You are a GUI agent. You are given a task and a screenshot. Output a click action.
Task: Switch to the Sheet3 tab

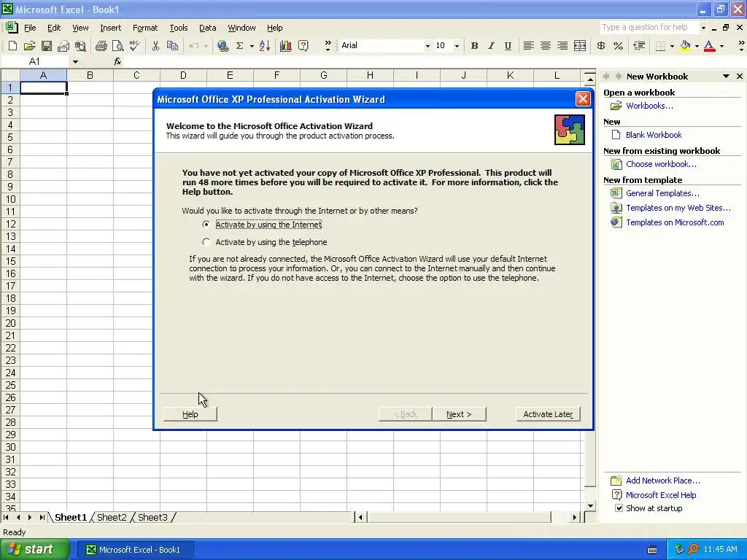point(153,517)
